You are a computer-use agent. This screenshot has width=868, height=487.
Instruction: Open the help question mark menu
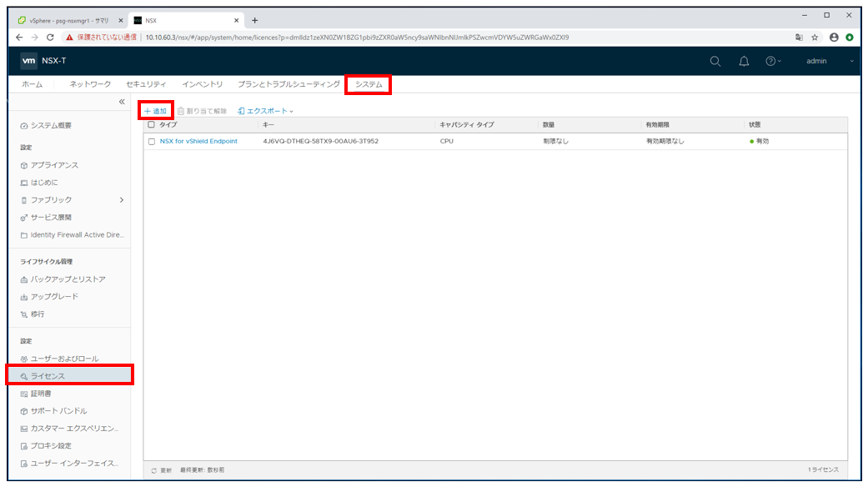point(773,62)
